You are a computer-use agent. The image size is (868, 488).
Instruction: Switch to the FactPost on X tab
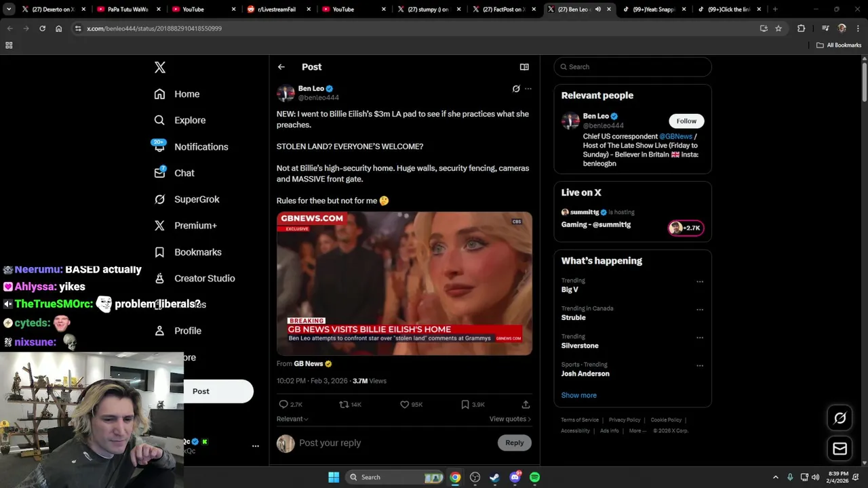[505, 9]
